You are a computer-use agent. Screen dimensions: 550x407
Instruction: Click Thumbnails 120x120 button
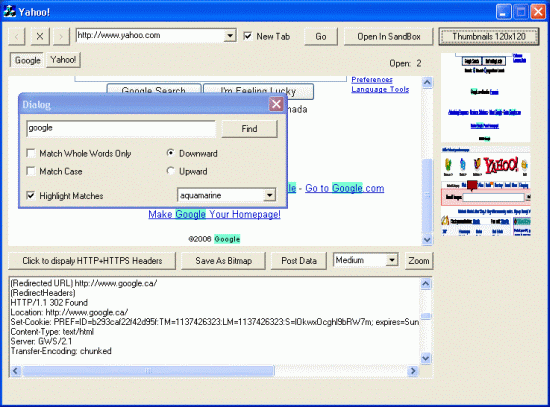point(489,36)
